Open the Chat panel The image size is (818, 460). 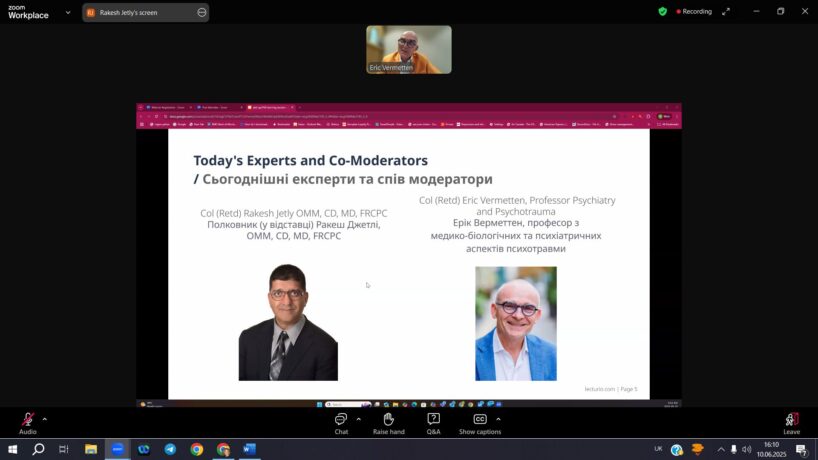pyautogui.click(x=341, y=419)
